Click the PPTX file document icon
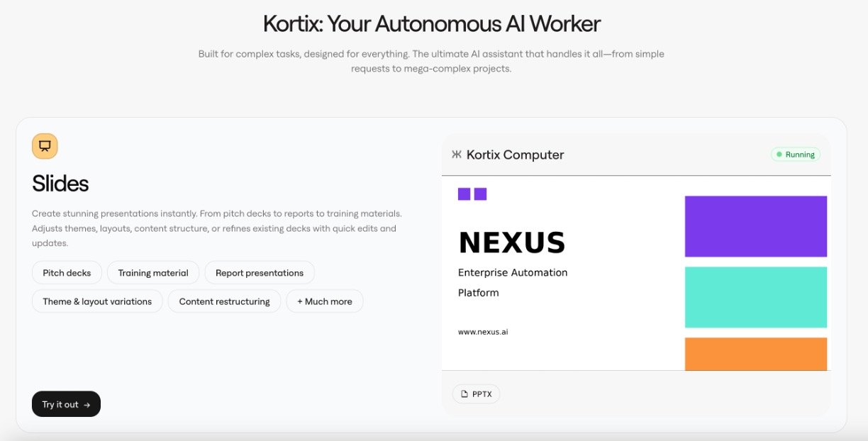Image resolution: width=868 pixels, height=441 pixels. (464, 394)
